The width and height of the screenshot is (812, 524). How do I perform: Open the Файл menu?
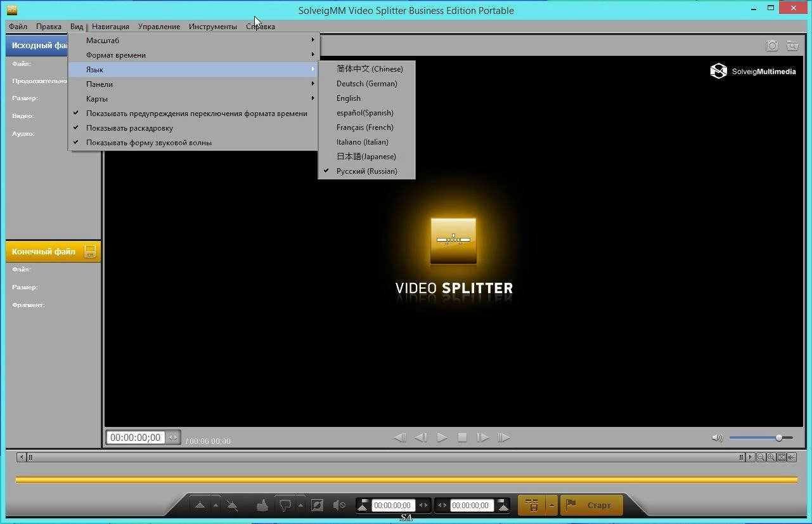coord(18,27)
